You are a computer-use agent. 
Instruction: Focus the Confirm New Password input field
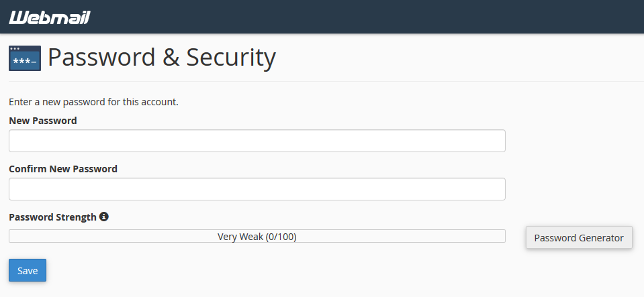tap(257, 189)
